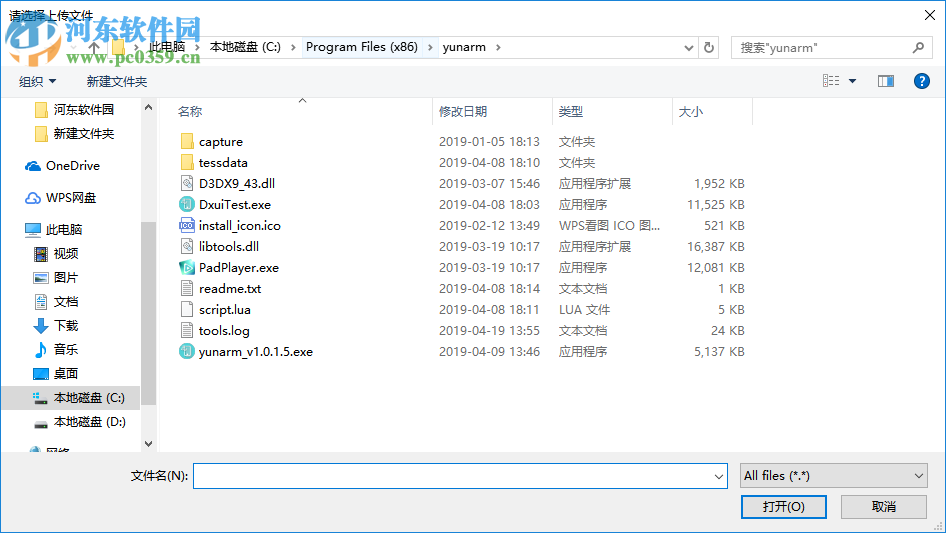Open the 组织 menu
The width and height of the screenshot is (946, 533).
(37, 81)
